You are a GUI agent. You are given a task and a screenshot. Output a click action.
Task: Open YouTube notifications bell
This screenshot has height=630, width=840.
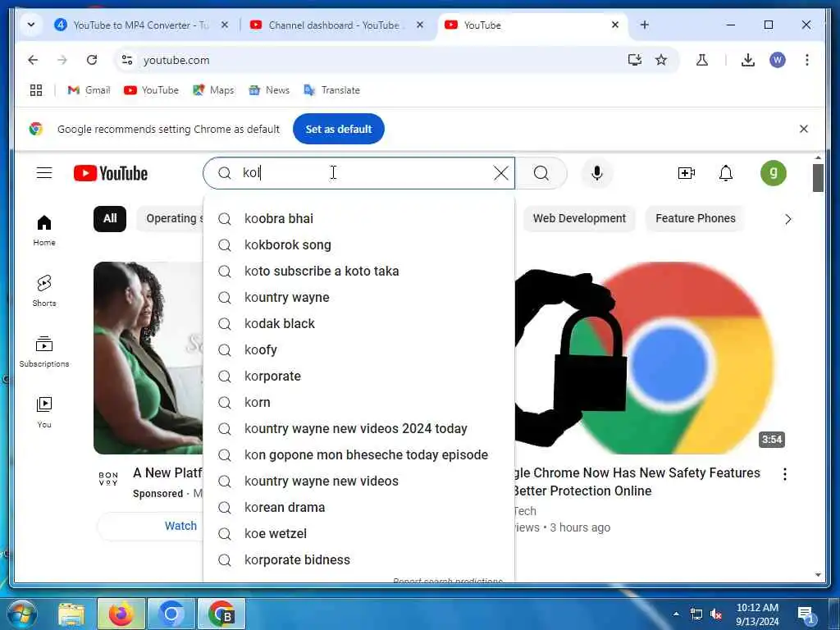pos(726,173)
